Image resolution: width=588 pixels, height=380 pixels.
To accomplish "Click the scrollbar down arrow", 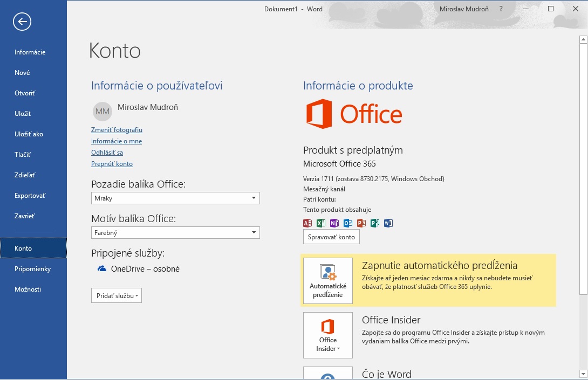I will tap(583, 374).
